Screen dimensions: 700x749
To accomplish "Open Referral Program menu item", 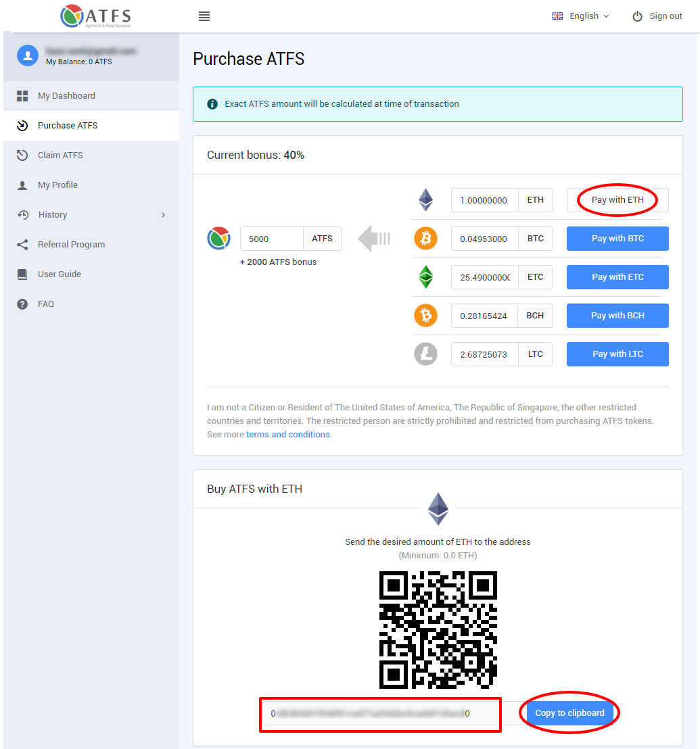I will [71, 245].
